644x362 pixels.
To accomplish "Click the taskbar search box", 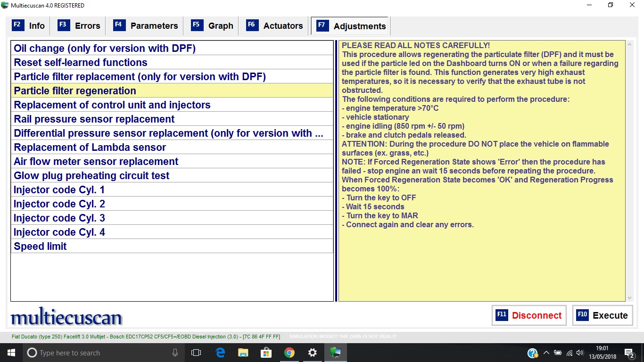I will tap(104, 353).
